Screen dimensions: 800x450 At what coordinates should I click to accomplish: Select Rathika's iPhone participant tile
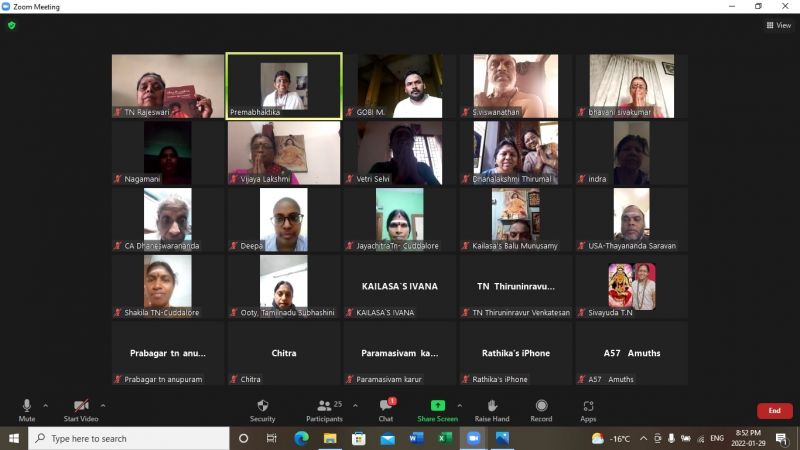516,354
